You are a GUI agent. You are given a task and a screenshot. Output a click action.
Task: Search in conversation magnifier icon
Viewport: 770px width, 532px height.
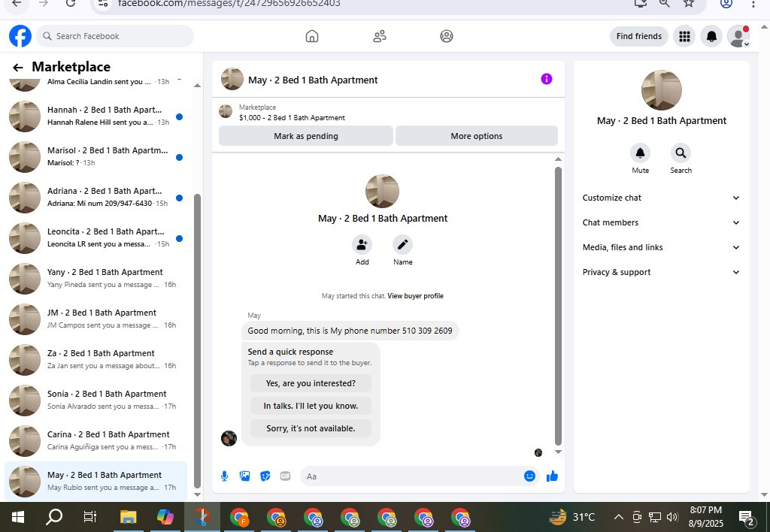681,153
